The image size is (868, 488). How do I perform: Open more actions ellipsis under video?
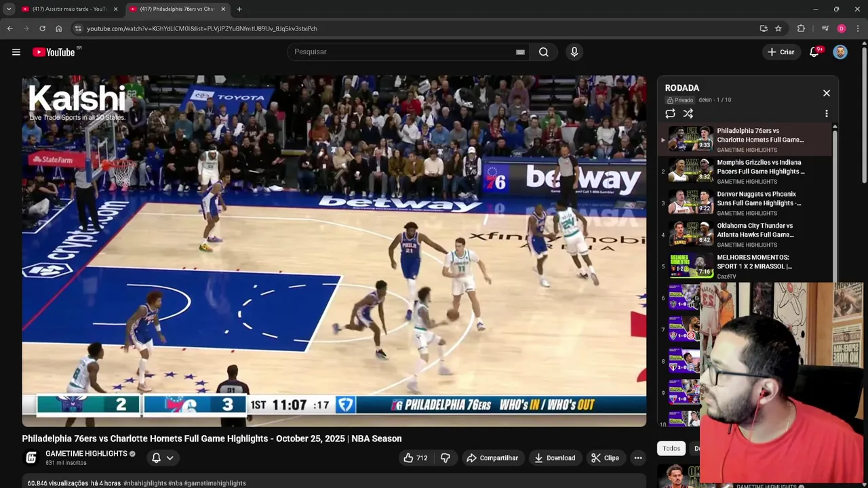coord(637,458)
